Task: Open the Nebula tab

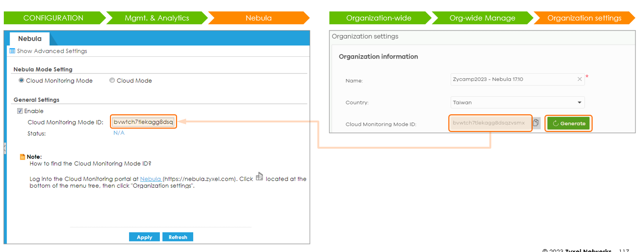Action: 30,39
